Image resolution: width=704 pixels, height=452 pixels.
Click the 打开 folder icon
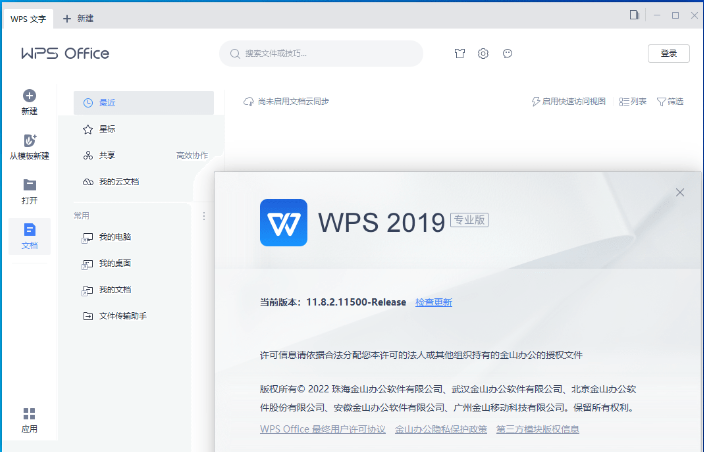[x=30, y=185]
